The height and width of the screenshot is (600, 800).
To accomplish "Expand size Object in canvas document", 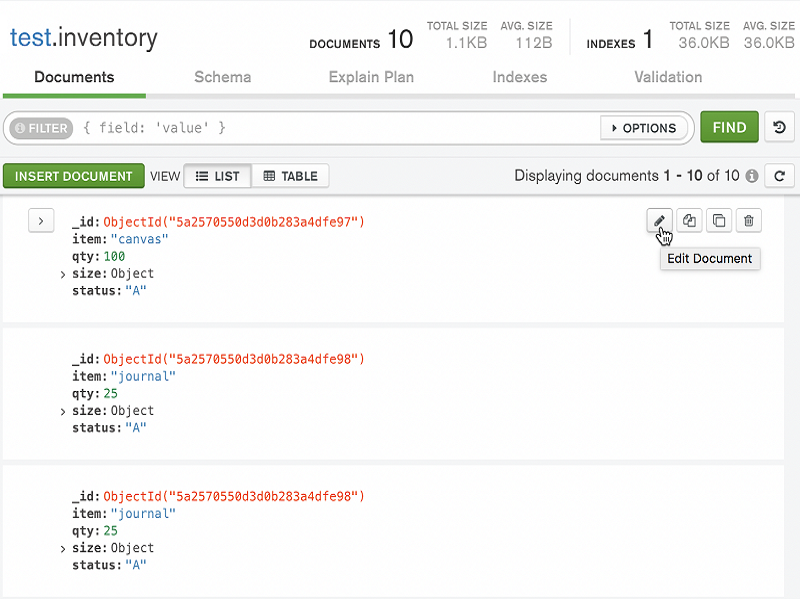I will [x=63, y=274].
